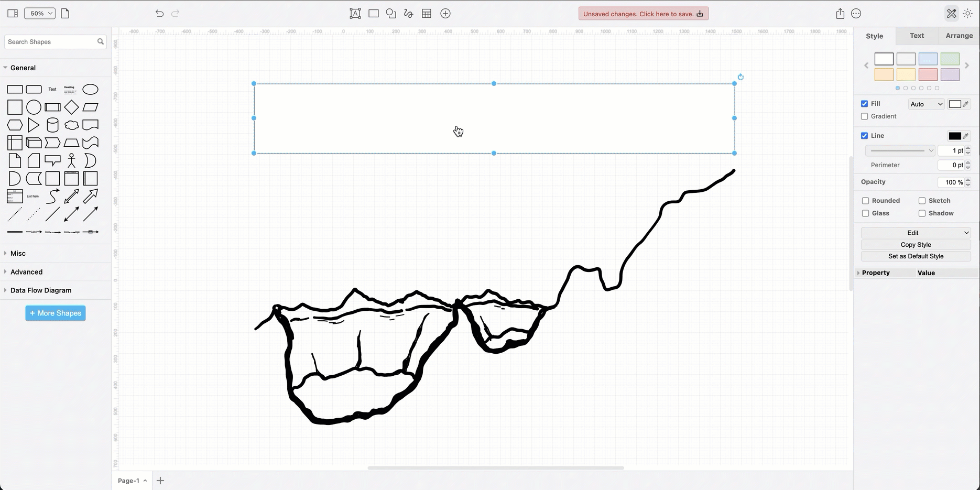Image resolution: width=980 pixels, height=490 pixels.
Task: Select the Freehand drawing tool
Action: pyautogui.click(x=408, y=13)
